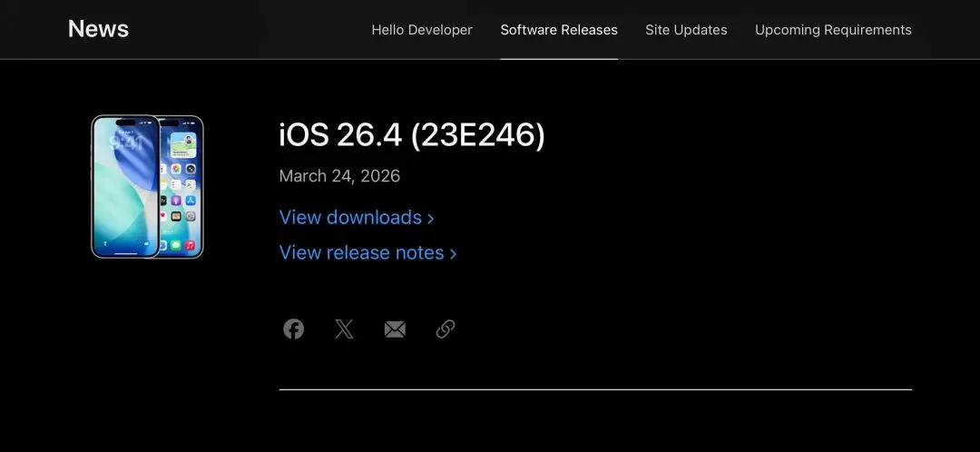Click the iOS 26.4 (23E246) title
980x452 pixels.
coord(412,135)
